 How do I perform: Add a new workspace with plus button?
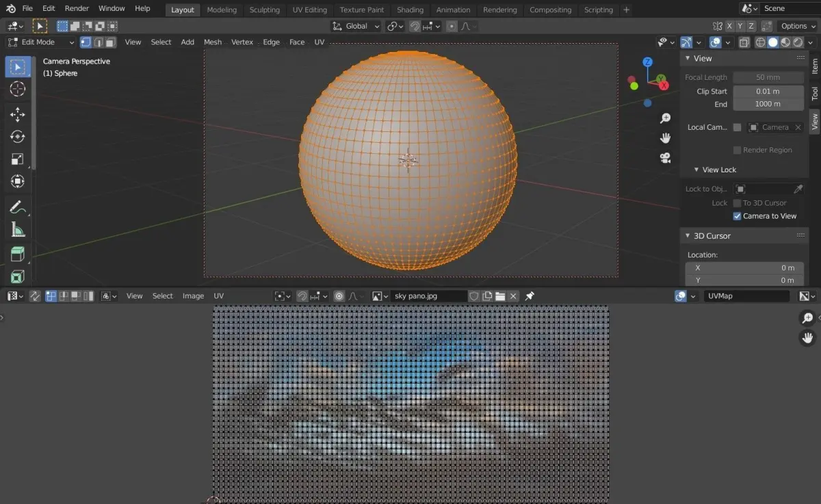626,10
